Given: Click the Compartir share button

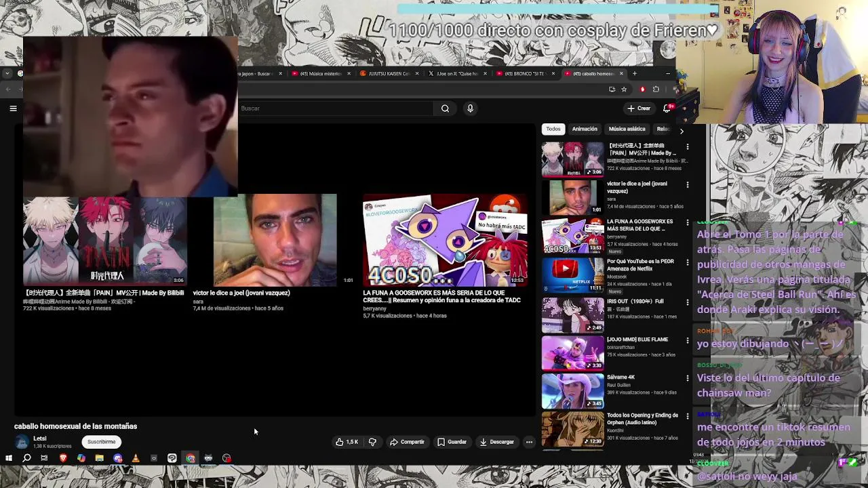Looking at the screenshot, I should coord(407,442).
